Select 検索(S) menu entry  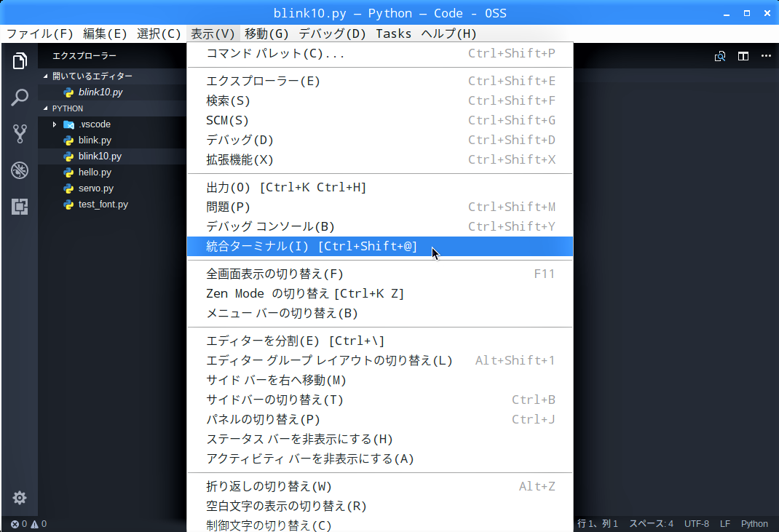click(x=380, y=101)
